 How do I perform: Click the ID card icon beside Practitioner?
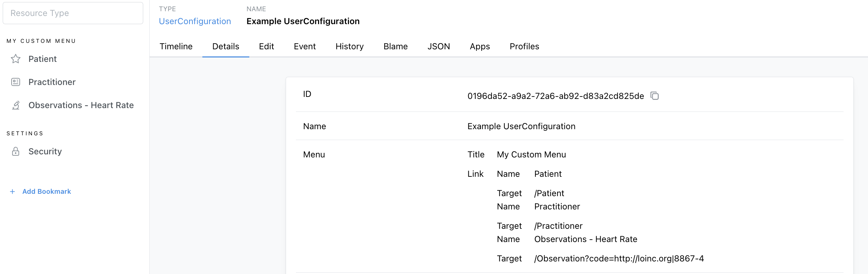[16, 82]
